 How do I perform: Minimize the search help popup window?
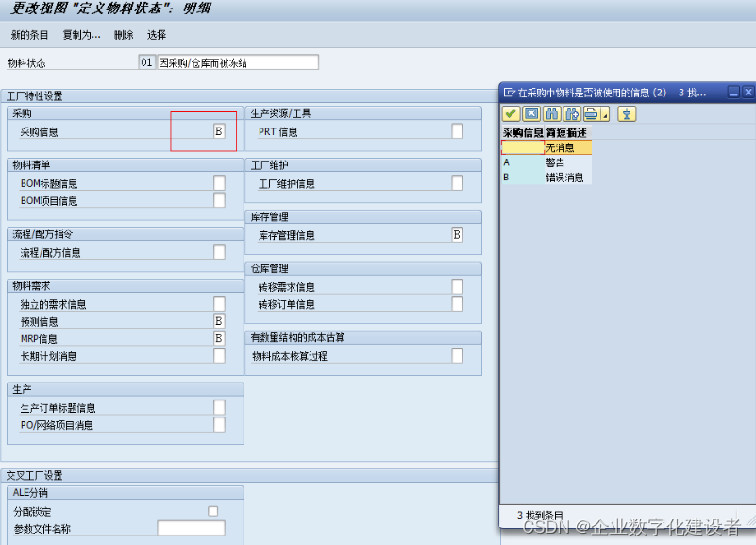[x=731, y=92]
